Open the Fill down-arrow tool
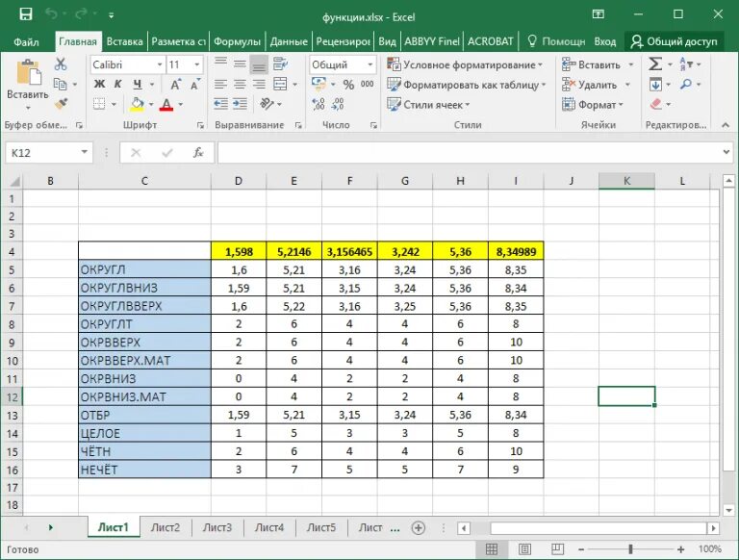 click(x=655, y=85)
